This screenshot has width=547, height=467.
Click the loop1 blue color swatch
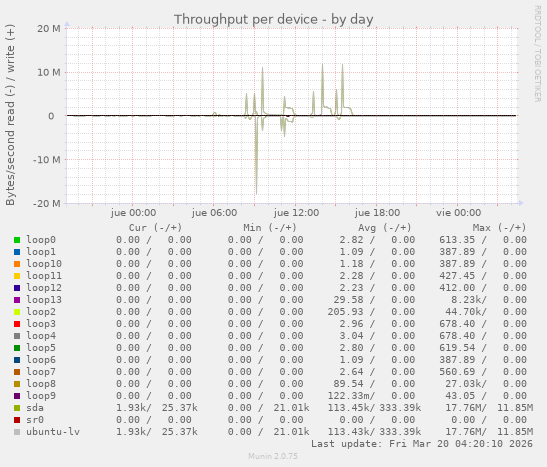[17, 252]
